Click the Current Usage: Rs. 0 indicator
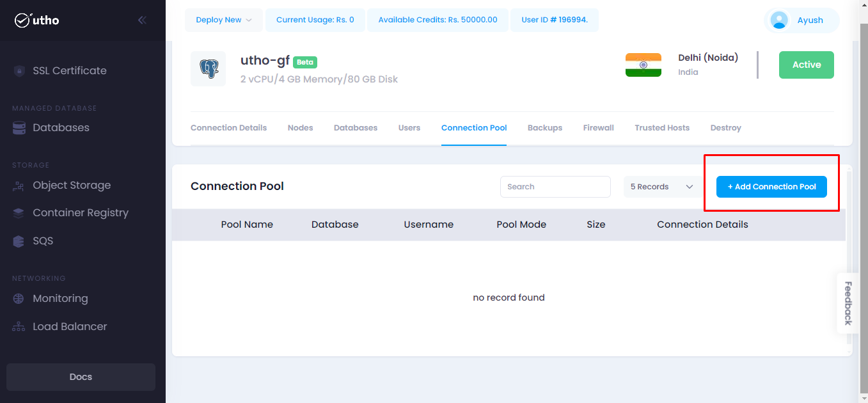Screen dimensions: 868x403 [315, 20]
